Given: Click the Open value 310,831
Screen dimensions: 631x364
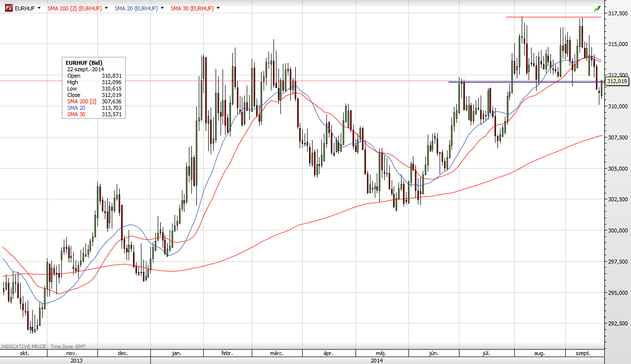Looking at the screenshot, I should pyautogui.click(x=111, y=76).
